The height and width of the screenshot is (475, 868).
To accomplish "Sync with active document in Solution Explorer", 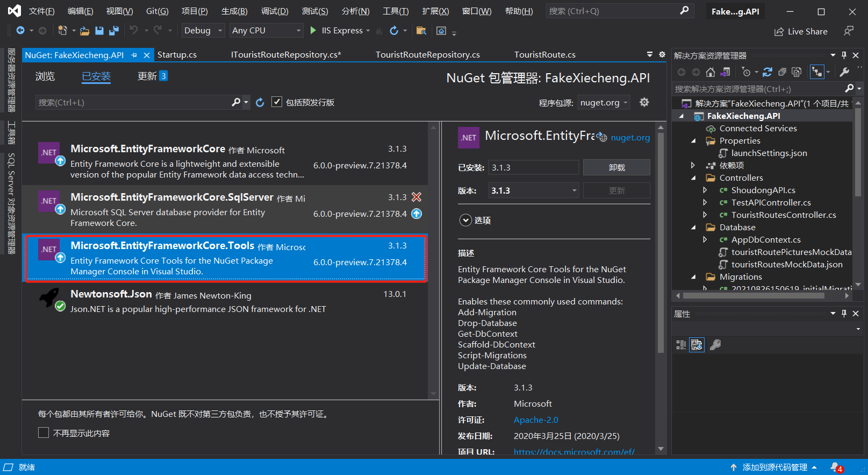I will [767, 72].
